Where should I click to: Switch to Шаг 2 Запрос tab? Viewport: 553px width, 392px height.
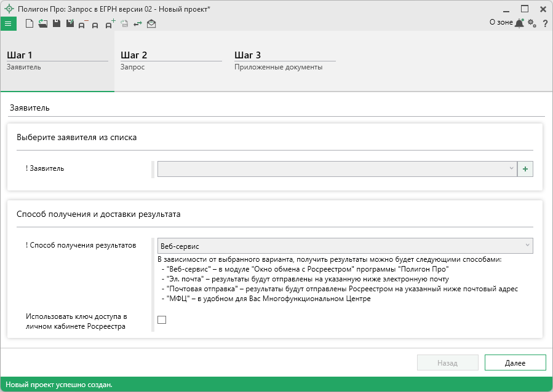170,61
